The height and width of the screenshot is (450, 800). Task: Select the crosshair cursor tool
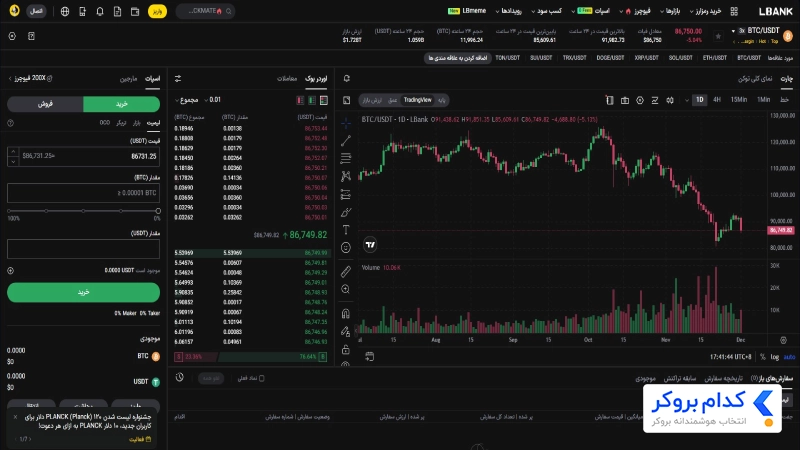coord(346,123)
